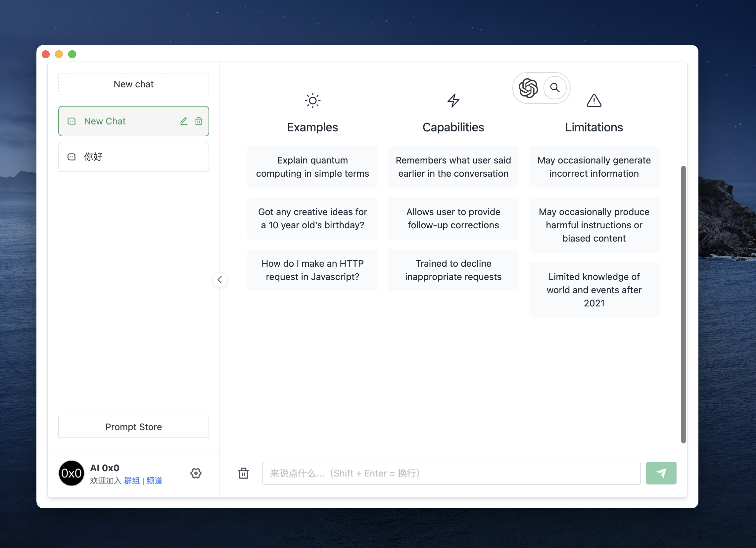
Task: Click the magnifier search icon
Action: pos(555,88)
